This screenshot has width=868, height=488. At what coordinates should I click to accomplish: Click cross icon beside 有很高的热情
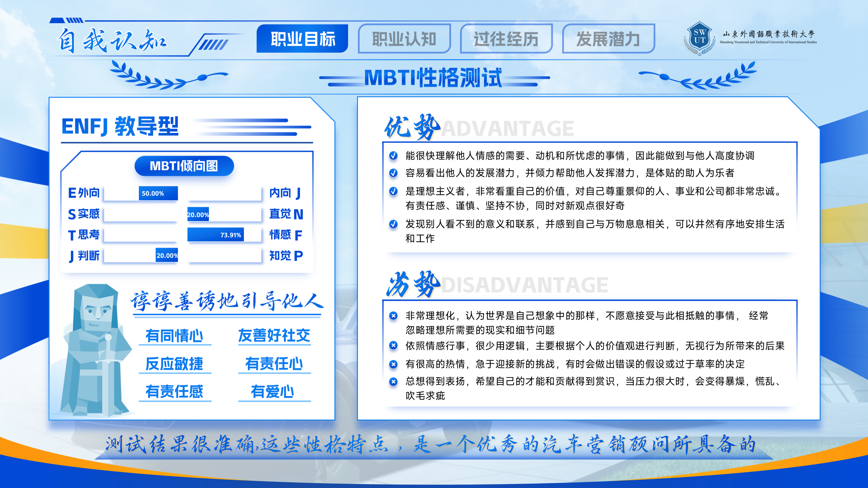(393, 364)
